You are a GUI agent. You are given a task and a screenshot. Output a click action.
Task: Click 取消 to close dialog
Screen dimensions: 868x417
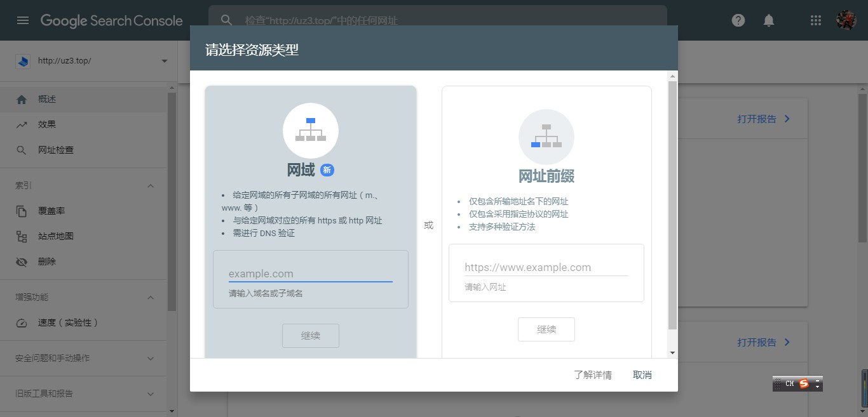pyautogui.click(x=642, y=375)
